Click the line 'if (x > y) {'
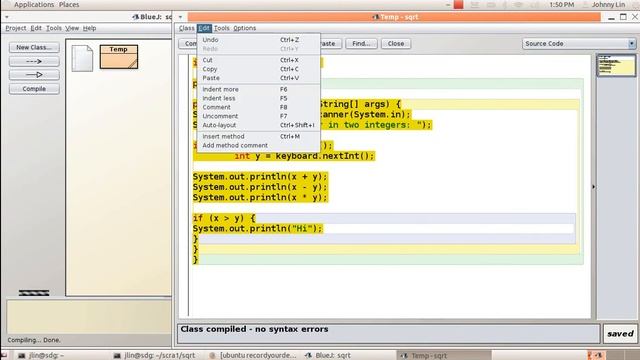This screenshot has height=360, width=640. (224, 218)
